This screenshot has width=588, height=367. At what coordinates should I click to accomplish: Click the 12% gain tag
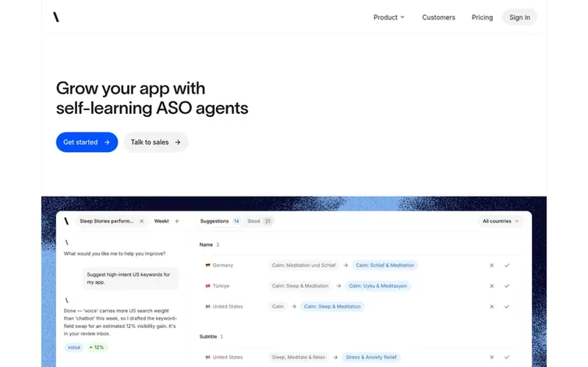tap(97, 348)
